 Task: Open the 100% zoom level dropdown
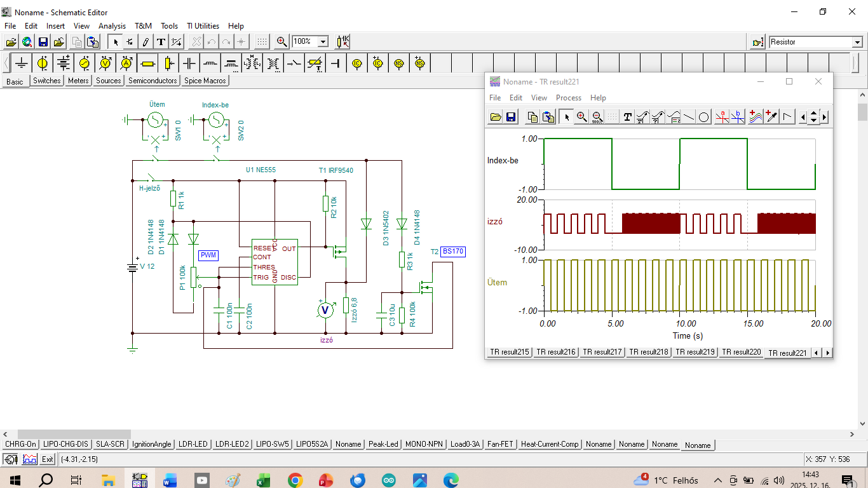[323, 42]
